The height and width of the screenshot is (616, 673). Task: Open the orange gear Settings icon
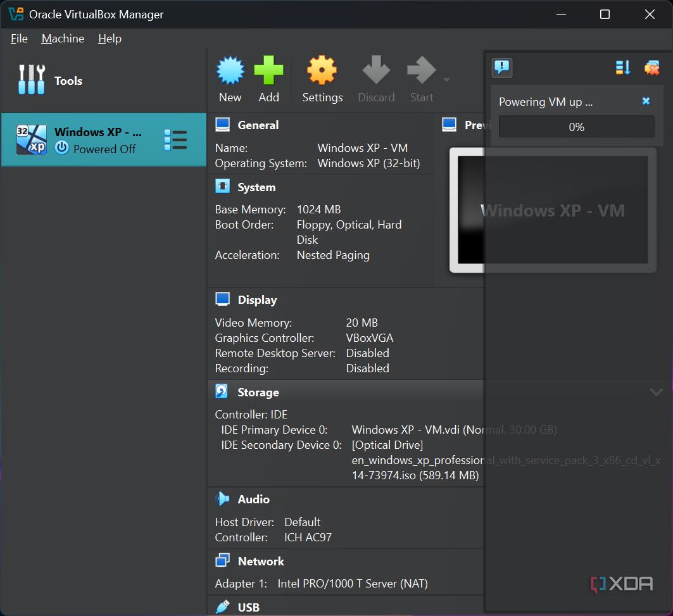pyautogui.click(x=322, y=70)
